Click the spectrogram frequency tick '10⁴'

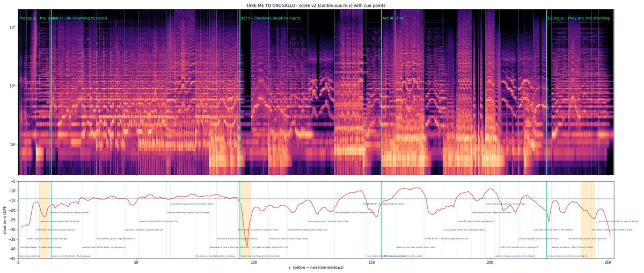pos(12,27)
